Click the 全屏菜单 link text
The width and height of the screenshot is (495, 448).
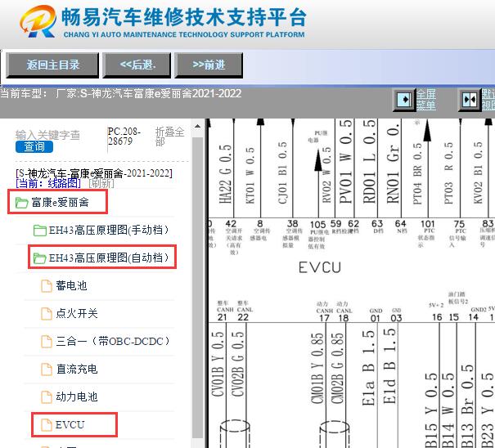click(x=426, y=100)
